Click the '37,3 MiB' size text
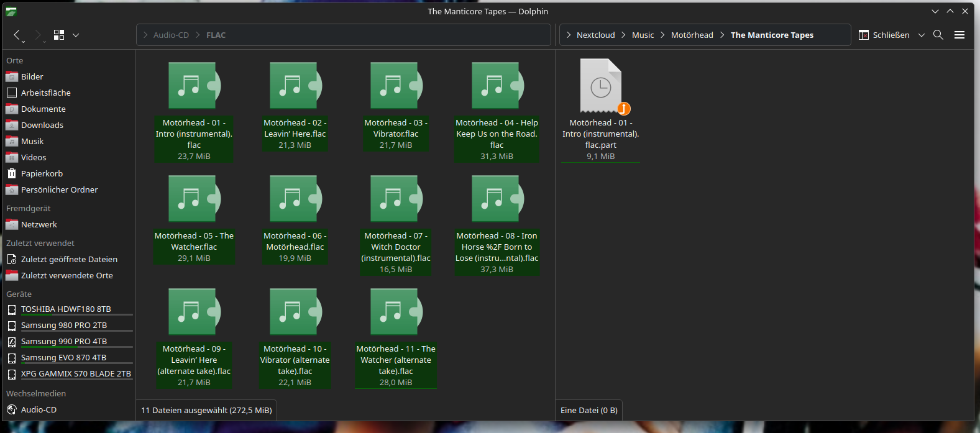The width and height of the screenshot is (980, 433). (x=497, y=269)
